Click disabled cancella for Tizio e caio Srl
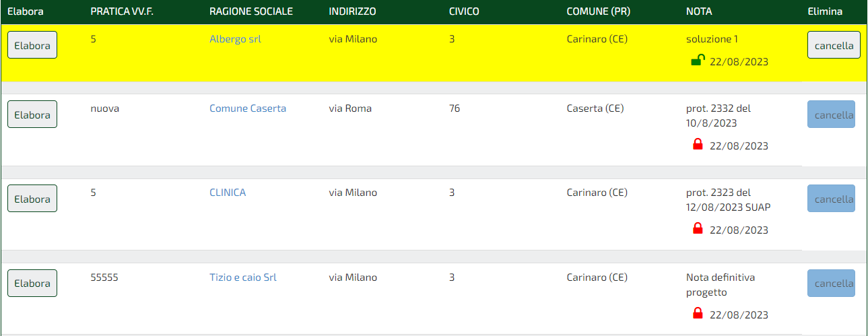Viewport: 868px width, 336px height. pyautogui.click(x=831, y=283)
